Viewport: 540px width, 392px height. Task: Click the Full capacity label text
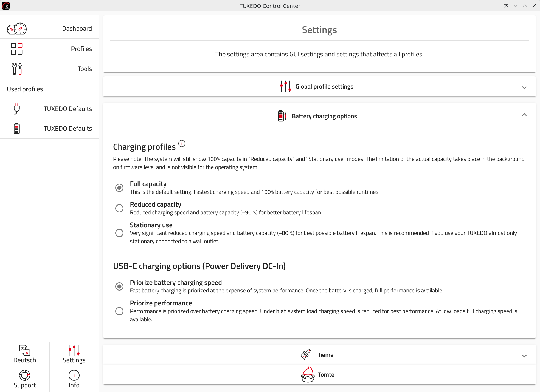tap(148, 184)
